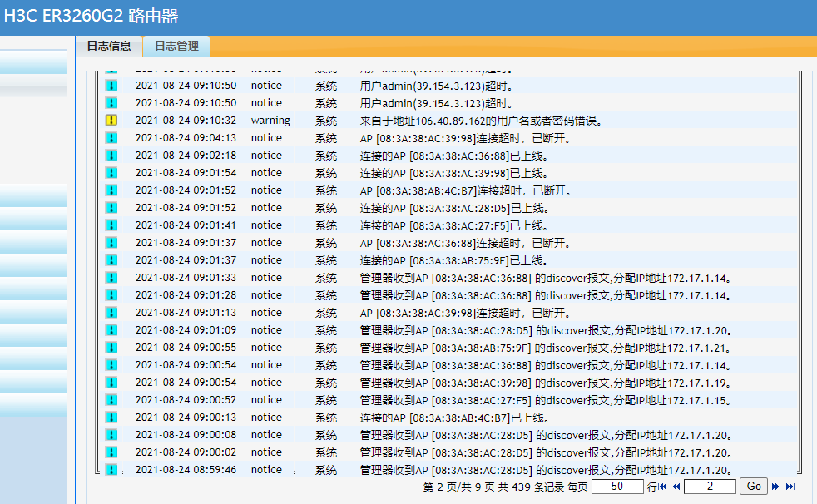
Task: Go to the next log page
Action: coord(775,487)
